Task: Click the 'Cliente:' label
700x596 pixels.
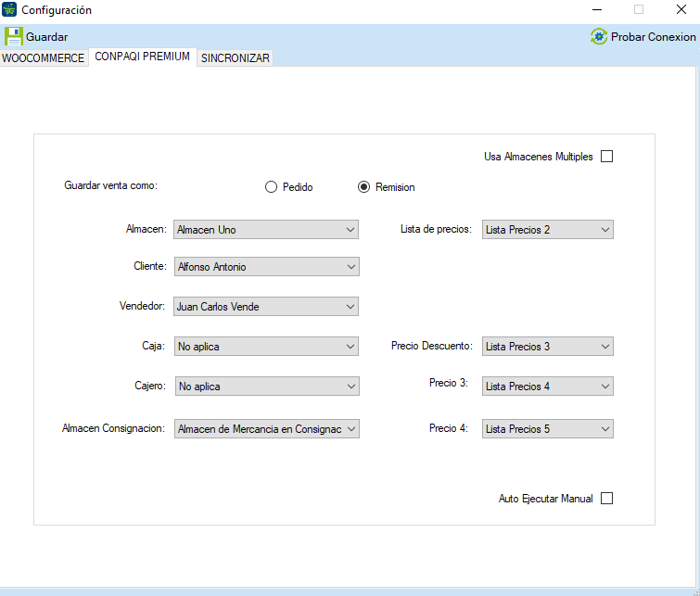Action: pyautogui.click(x=150, y=266)
